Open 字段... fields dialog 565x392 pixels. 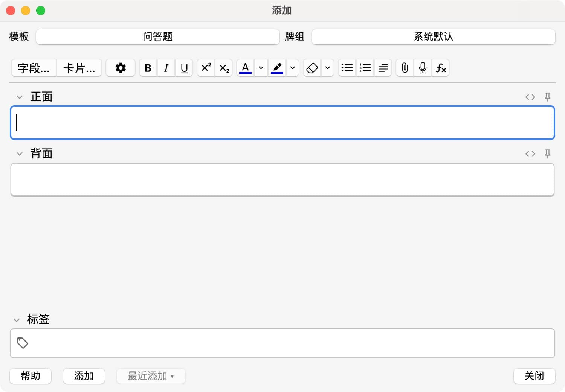[34, 68]
